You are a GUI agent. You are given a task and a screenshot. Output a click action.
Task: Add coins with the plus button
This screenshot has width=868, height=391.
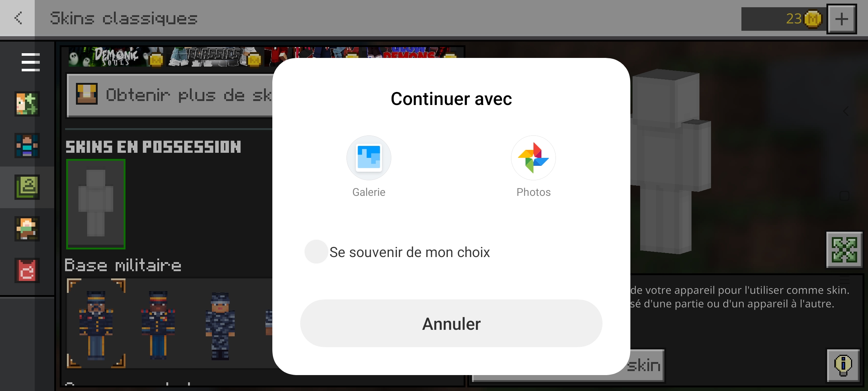[842, 19]
